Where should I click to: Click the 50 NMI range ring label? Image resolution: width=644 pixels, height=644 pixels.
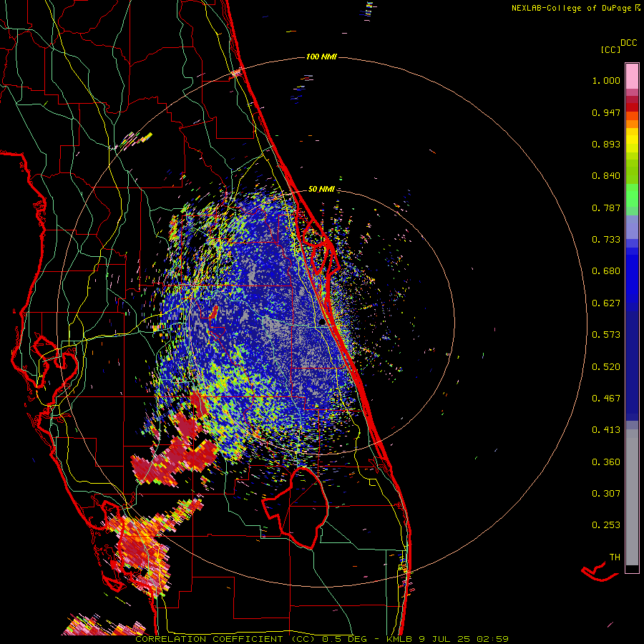pyautogui.click(x=321, y=189)
